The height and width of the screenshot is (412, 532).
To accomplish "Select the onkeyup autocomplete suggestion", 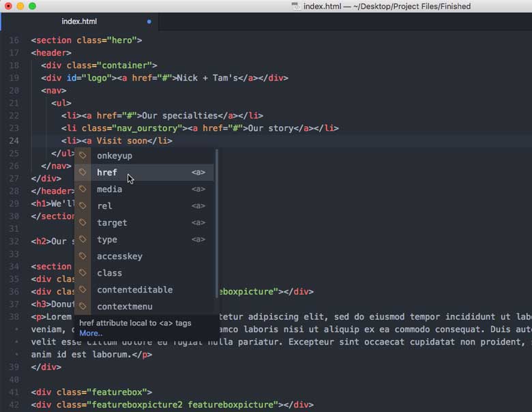I will click(x=144, y=156).
